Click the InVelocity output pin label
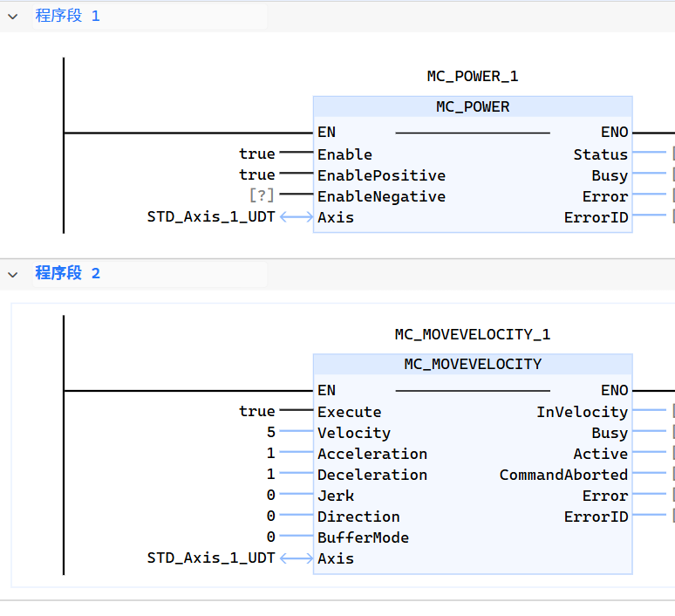 [x=582, y=412]
